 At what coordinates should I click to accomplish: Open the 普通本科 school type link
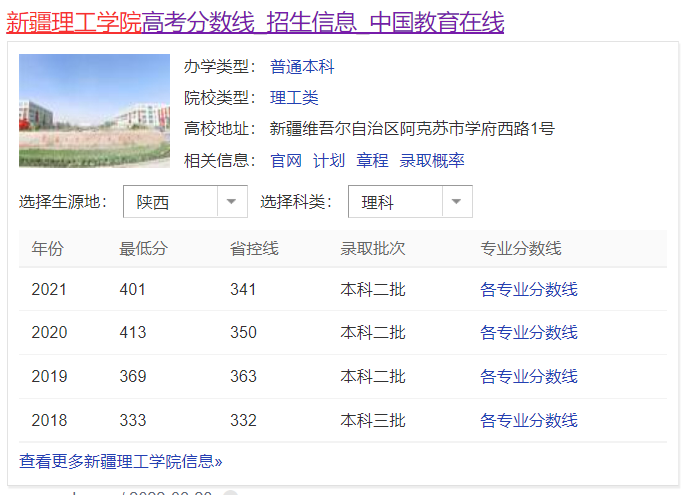point(302,67)
